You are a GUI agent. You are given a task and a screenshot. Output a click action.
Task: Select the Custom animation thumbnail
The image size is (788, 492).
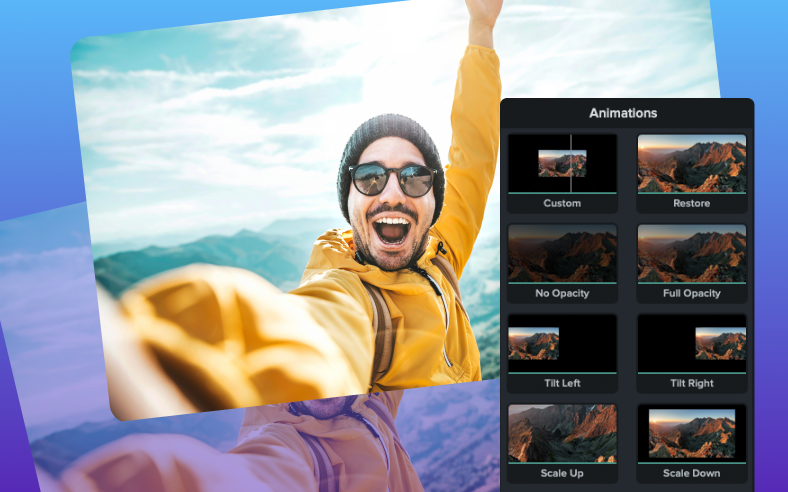coord(561,163)
